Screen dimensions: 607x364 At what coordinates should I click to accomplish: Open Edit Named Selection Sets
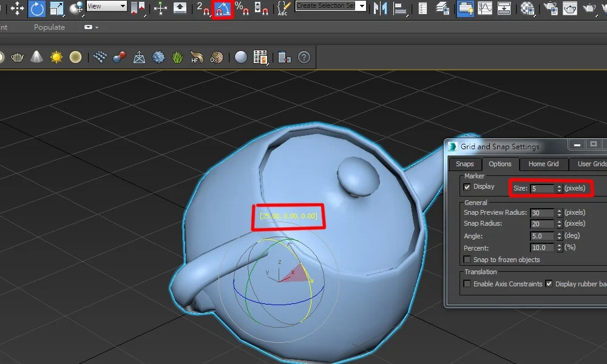[x=284, y=8]
